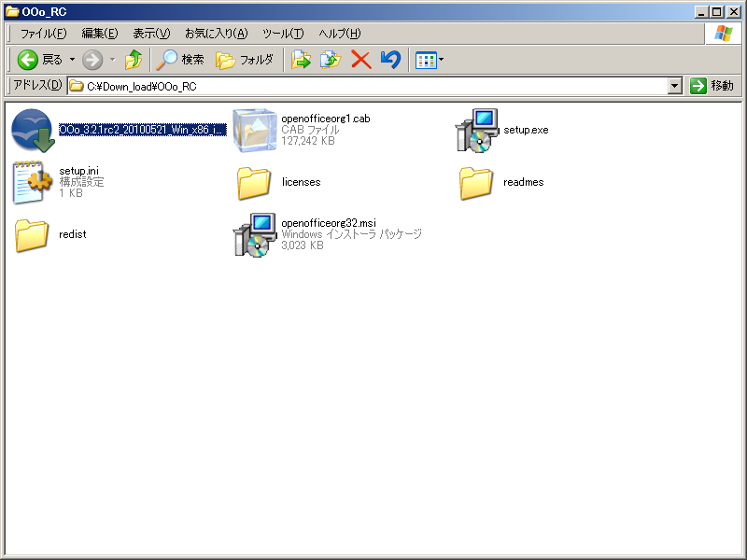Click the grey Forward arrow button
747x560 pixels.
(92, 60)
